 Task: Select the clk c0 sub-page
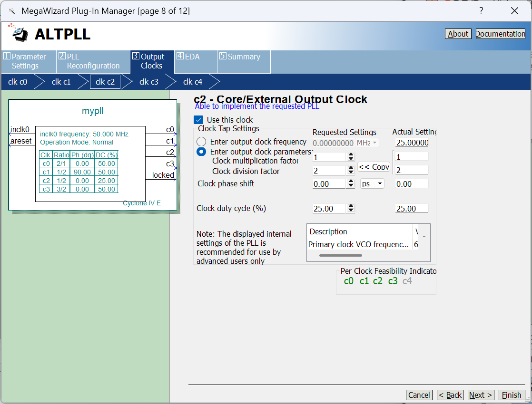pyautogui.click(x=18, y=82)
